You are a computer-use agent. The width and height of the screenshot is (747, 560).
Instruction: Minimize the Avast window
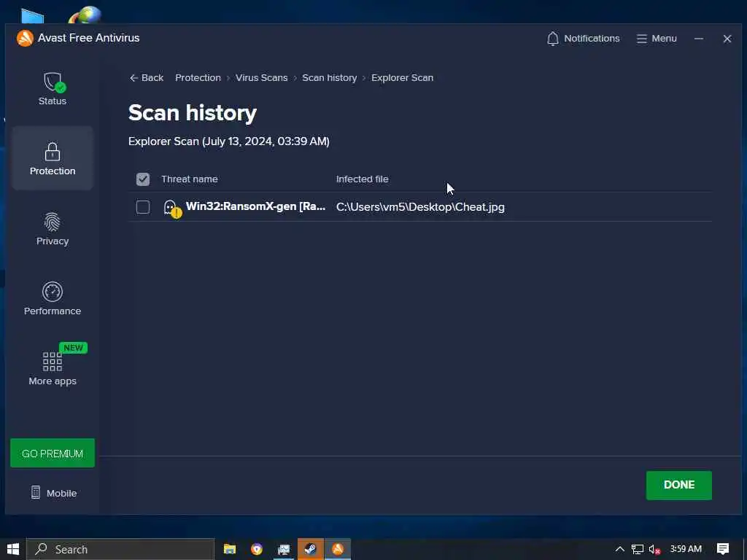(699, 39)
